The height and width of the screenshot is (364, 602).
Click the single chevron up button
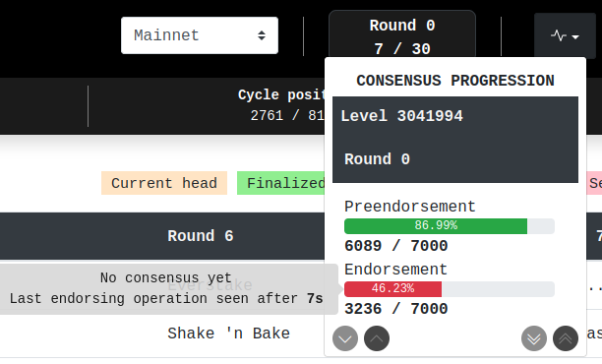point(377,338)
